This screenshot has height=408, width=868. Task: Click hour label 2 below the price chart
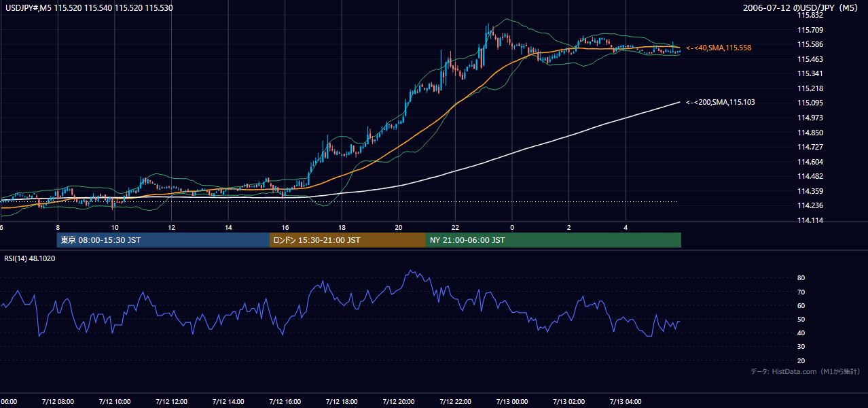click(569, 227)
